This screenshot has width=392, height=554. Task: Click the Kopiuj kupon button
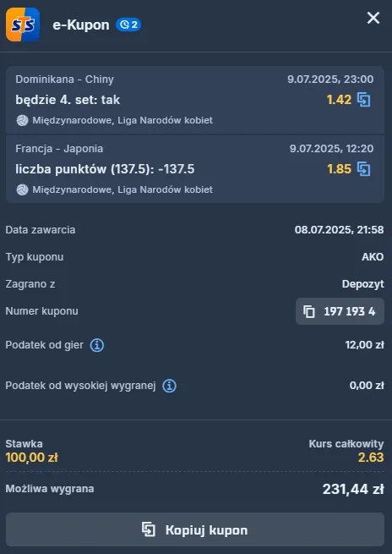click(195, 529)
